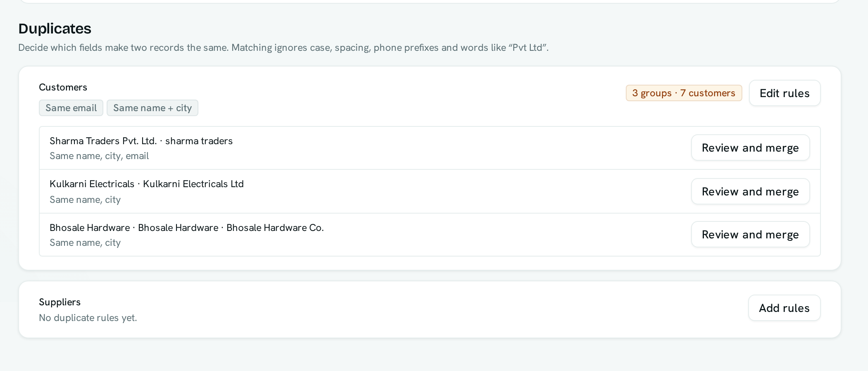Image resolution: width=868 pixels, height=371 pixels.
Task: Review and merge Bhosale Hardware duplicates
Action: 750,234
